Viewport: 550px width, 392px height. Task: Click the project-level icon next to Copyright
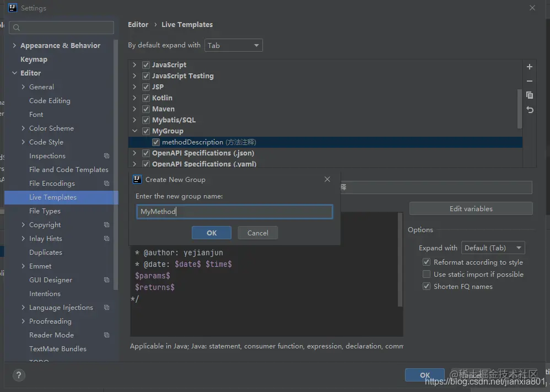[x=106, y=225]
